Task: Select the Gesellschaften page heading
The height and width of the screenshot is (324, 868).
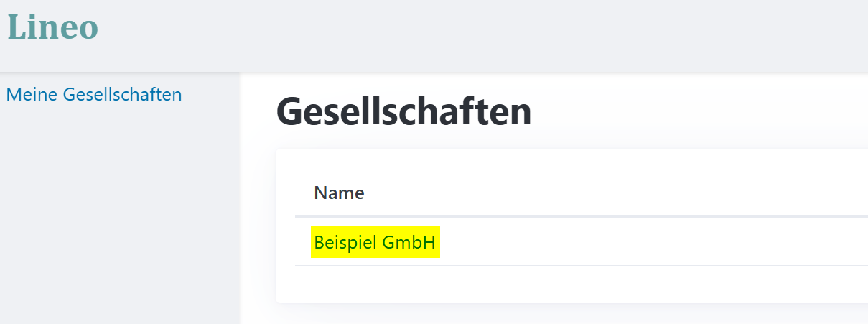Action: 403,112
